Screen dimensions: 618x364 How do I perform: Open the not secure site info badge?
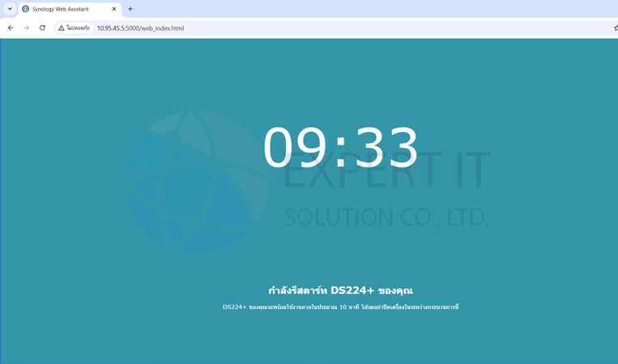point(74,28)
